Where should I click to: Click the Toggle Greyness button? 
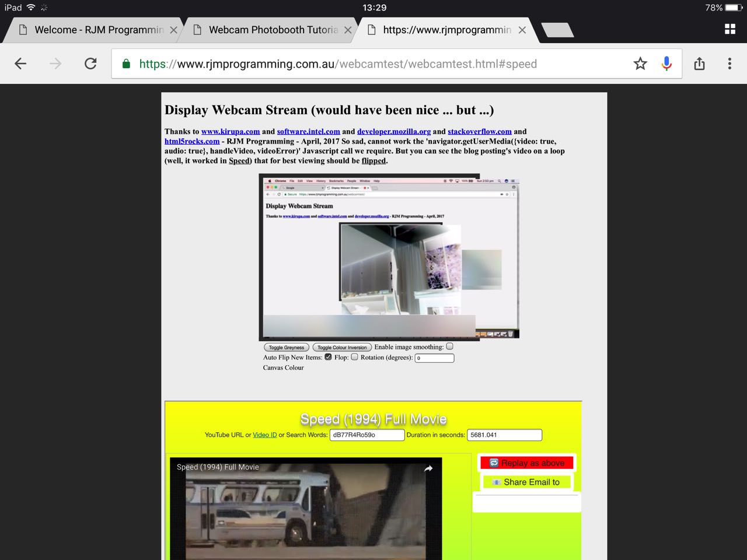point(286,347)
